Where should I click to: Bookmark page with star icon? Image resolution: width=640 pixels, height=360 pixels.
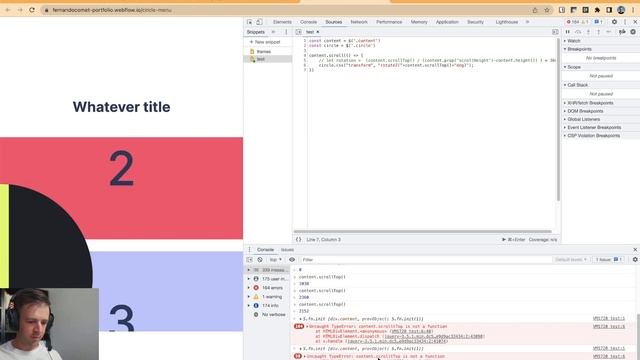[x=547, y=10]
